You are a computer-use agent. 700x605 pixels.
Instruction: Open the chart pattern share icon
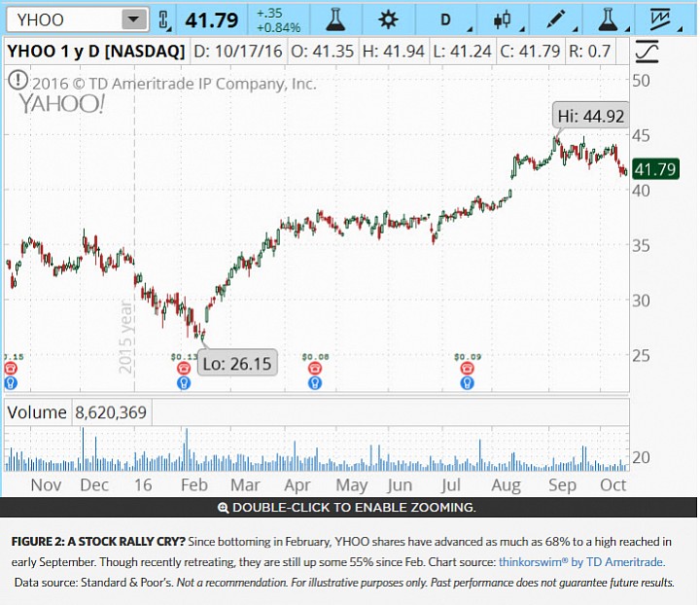pos(661,19)
